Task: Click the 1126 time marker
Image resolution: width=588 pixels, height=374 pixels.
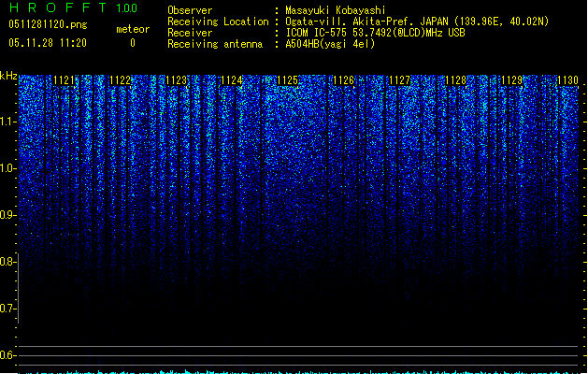Action: 343,80
